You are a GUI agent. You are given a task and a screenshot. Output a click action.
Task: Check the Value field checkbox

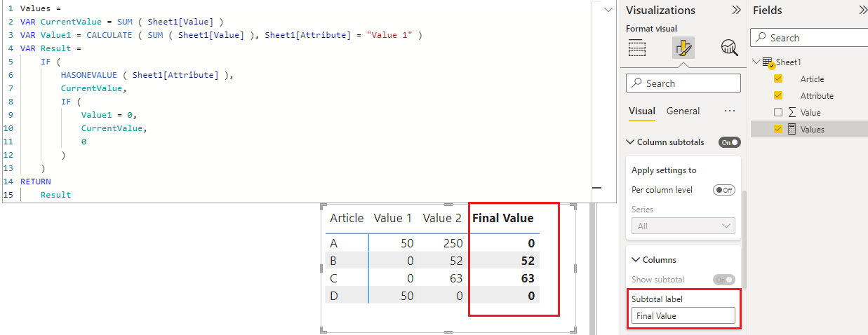[x=777, y=112]
